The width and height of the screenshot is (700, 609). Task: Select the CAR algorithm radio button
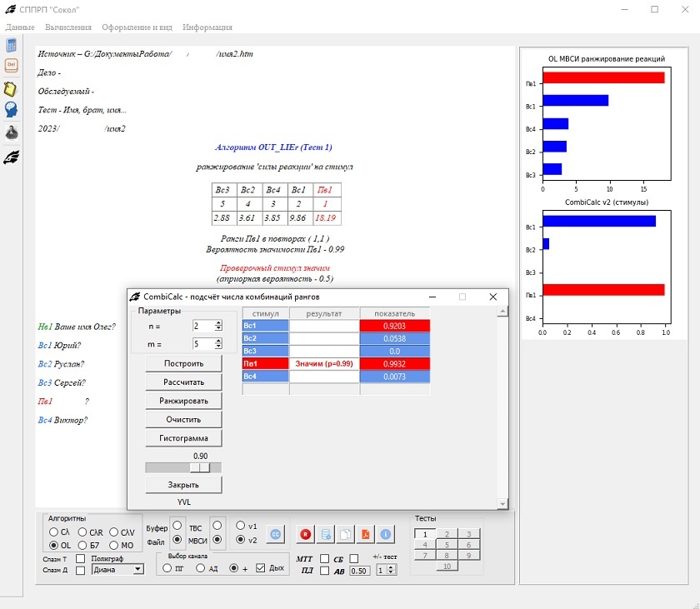click(83, 532)
